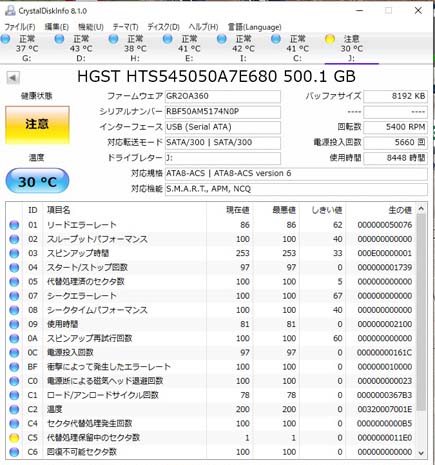Click the status icon for row C0
Viewport: 435px width, 465px height.
14,381
